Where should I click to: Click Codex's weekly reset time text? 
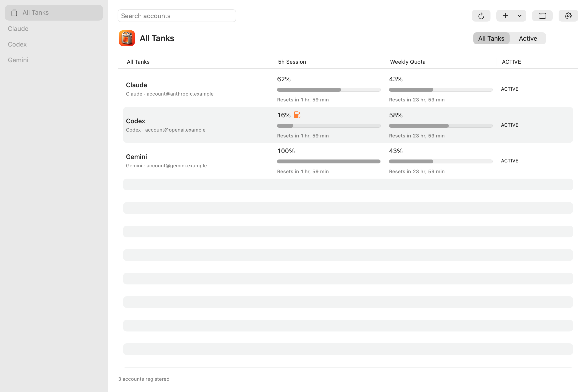417,136
